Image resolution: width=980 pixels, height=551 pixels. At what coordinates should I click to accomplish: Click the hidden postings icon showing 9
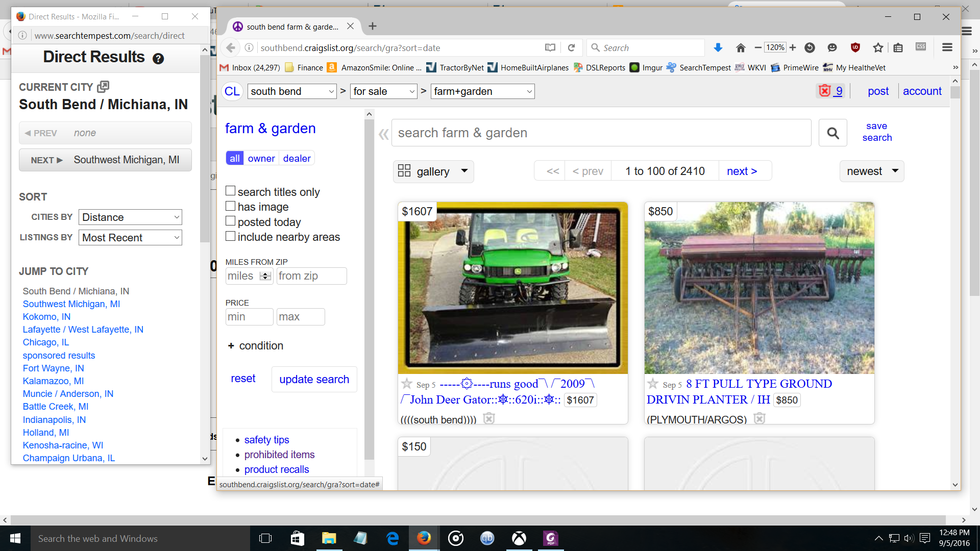(x=830, y=91)
